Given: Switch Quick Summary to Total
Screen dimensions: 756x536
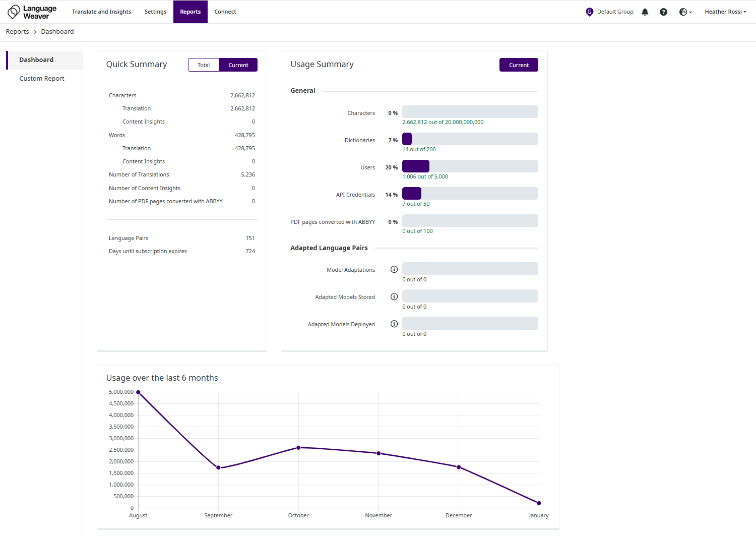Looking at the screenshot, I should click(204, 65).
